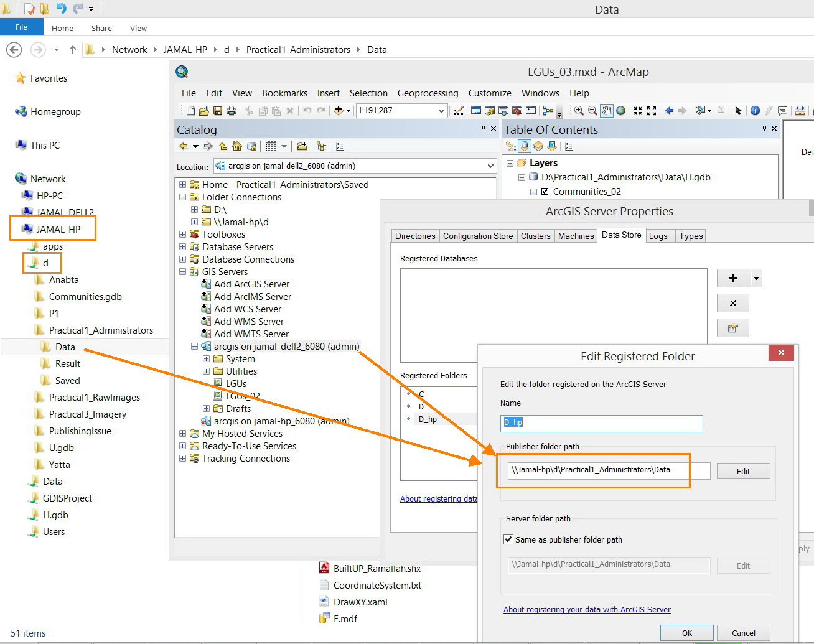Open the Editor toolbar icon next to the scale box

click(459, 111)
